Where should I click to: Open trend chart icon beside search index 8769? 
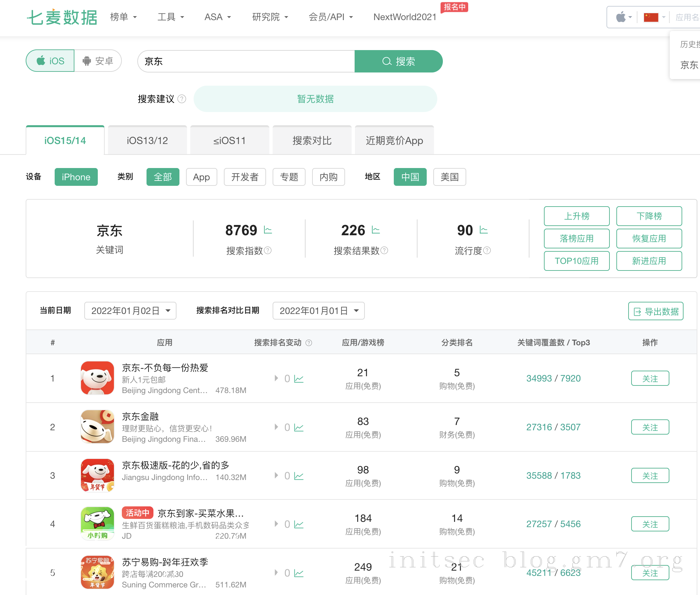[268, 230]
